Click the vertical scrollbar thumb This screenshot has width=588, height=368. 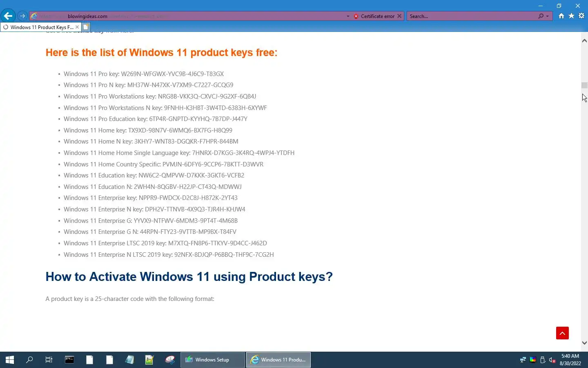click(x=584, y=85)
